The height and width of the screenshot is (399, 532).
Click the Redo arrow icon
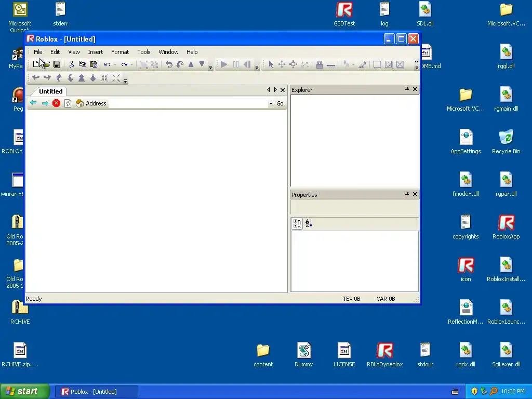[x=124, y=64]
